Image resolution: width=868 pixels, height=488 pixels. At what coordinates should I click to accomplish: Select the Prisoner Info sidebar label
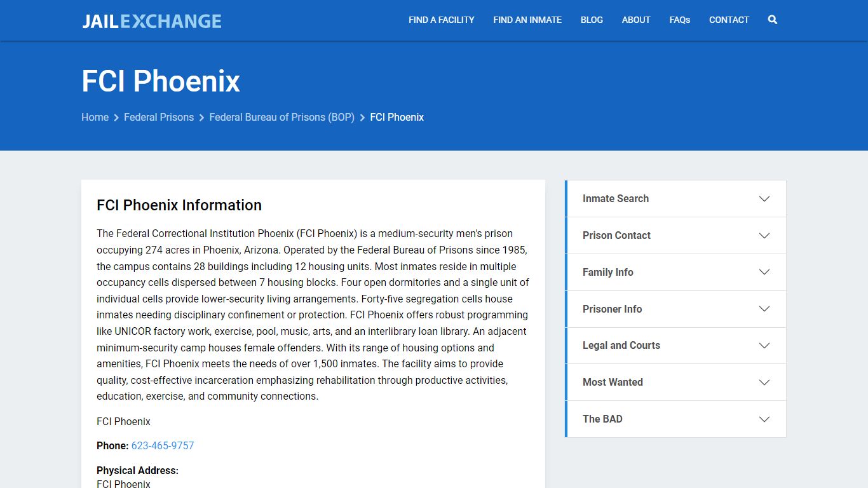[x=612, y=309]
